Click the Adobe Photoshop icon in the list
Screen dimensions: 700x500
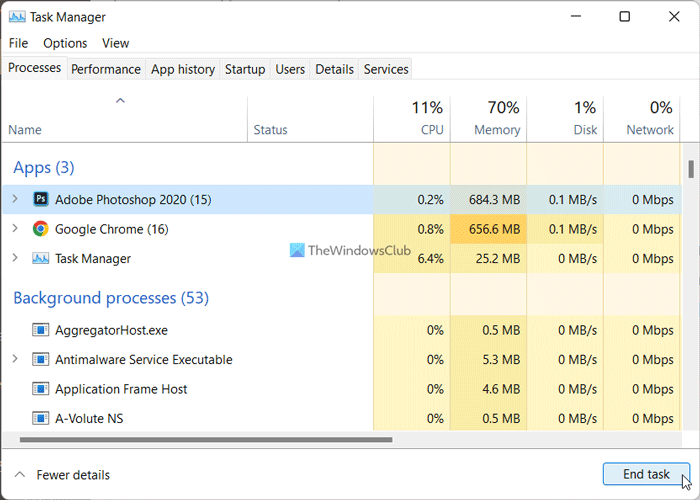click(41, 199)
